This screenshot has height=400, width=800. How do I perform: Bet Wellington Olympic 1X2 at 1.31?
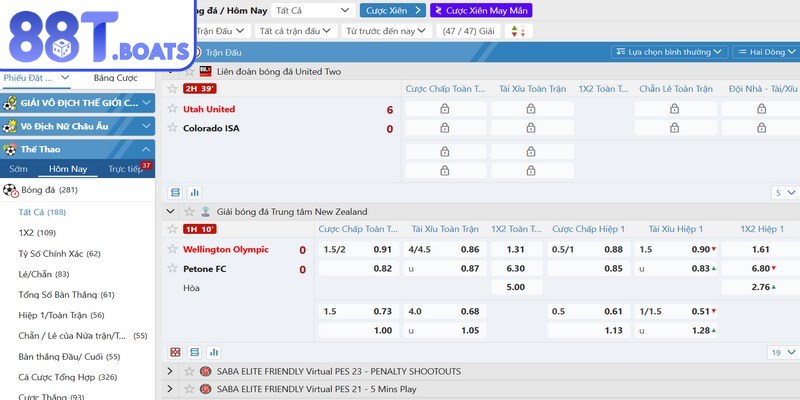(x=516, y=249)
